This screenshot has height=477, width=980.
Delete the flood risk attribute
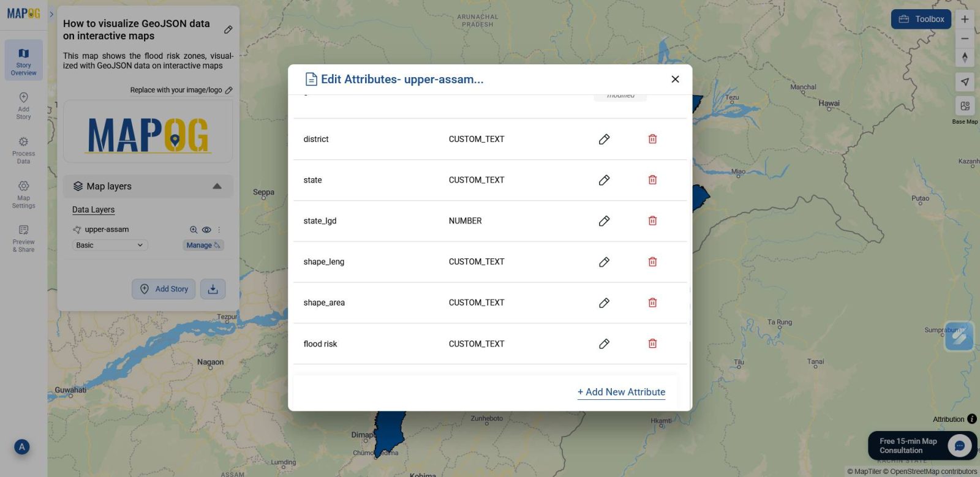click(652, 344)
